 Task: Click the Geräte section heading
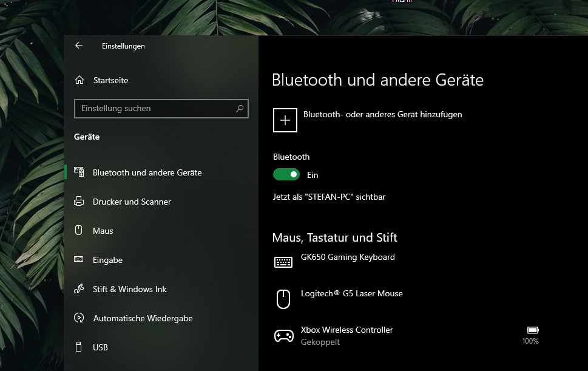click(x=87, y=137)
